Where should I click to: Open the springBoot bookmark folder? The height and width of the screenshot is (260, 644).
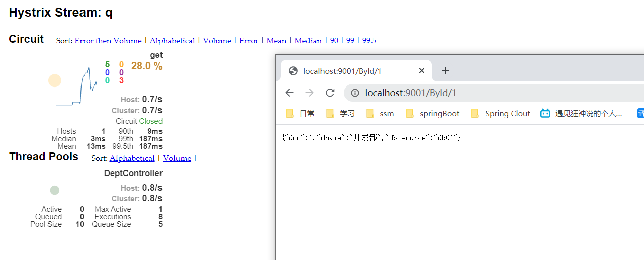[433, 114]
